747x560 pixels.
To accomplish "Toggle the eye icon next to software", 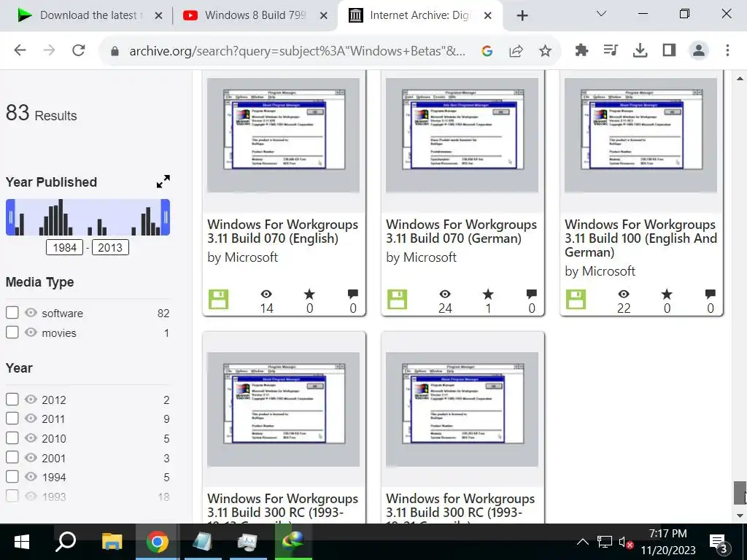I will click(31, 312).
